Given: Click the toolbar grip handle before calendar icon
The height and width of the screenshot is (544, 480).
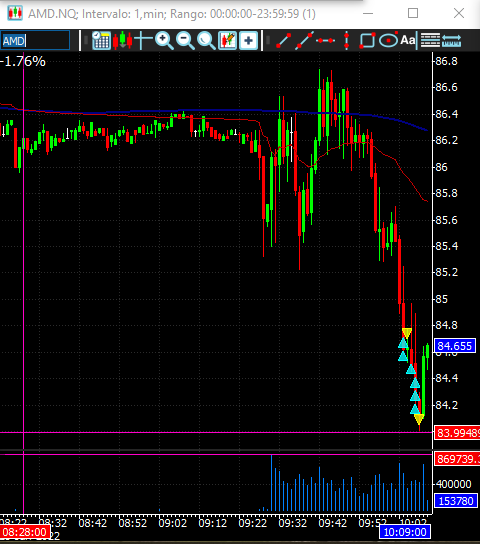Looking at the screenshot, I should pyautogui.click(x=86, y=41).
